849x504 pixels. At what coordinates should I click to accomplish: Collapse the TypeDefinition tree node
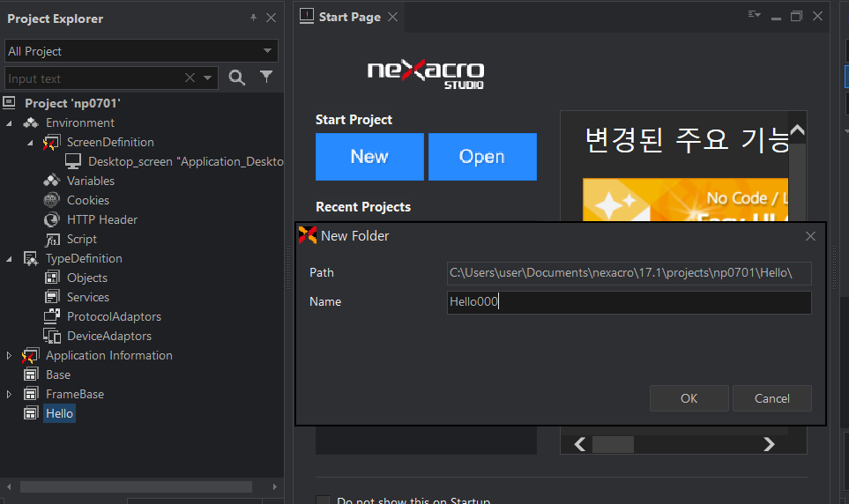pyautogui.click(x=9, y=259)
